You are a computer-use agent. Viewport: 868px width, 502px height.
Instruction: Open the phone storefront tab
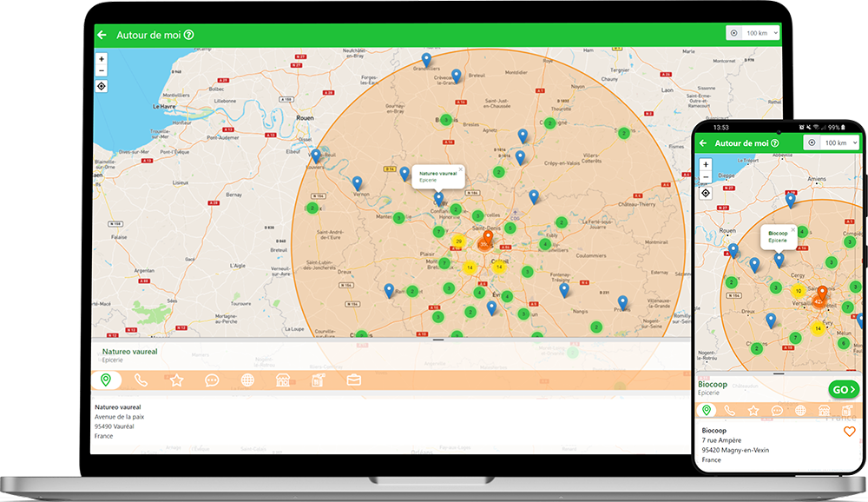click(x=825, y=411)
